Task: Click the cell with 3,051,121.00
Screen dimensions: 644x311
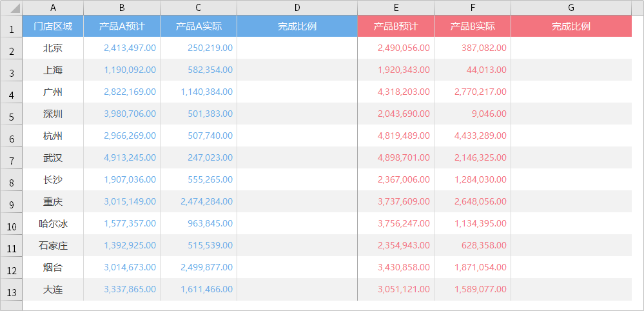Action: click(396, 290)
